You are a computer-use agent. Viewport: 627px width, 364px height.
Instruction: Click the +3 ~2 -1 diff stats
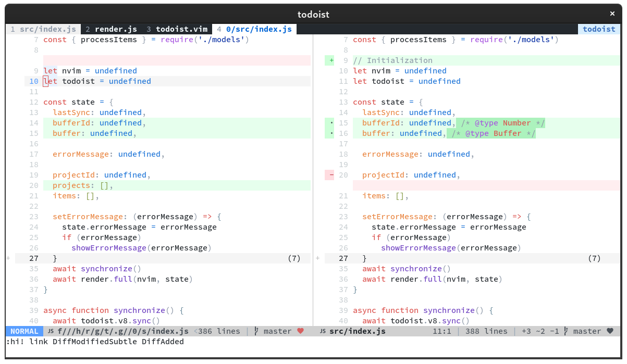[x=540, y=331]
